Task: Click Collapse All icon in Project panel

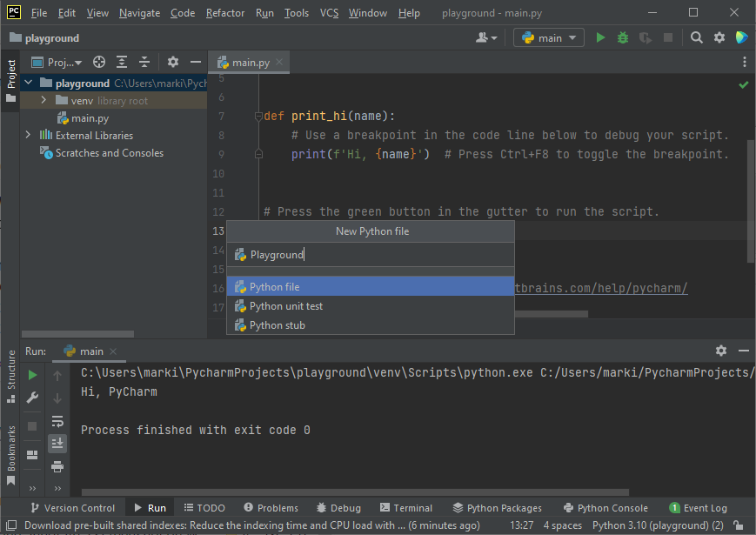Action: coord(144,62)
